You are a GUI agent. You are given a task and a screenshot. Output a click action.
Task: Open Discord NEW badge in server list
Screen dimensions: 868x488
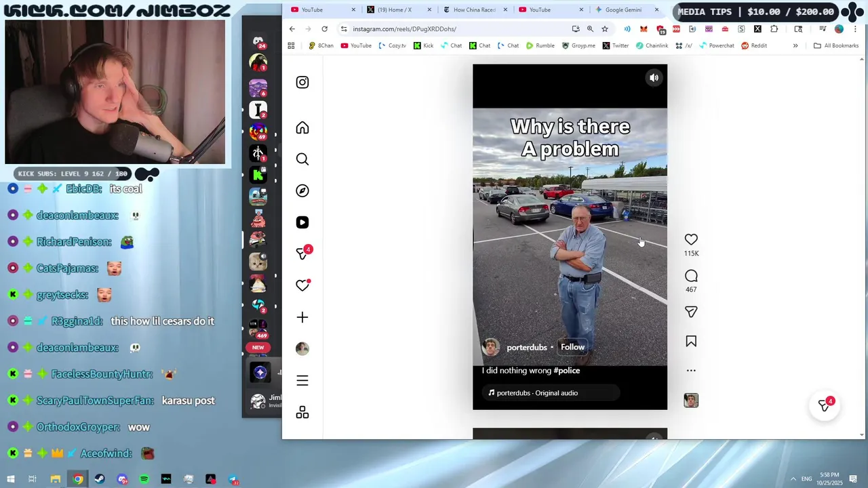pos(258,347)
